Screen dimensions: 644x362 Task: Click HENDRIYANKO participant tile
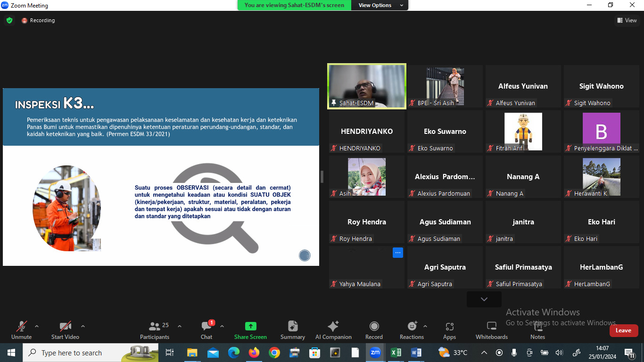pos(367,132)
